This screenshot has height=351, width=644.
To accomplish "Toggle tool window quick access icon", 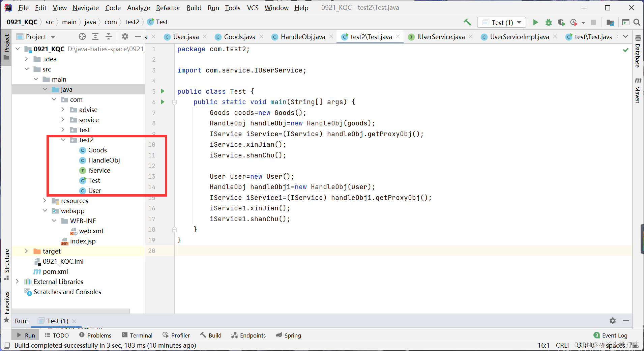I will click(x=6, y=345).
